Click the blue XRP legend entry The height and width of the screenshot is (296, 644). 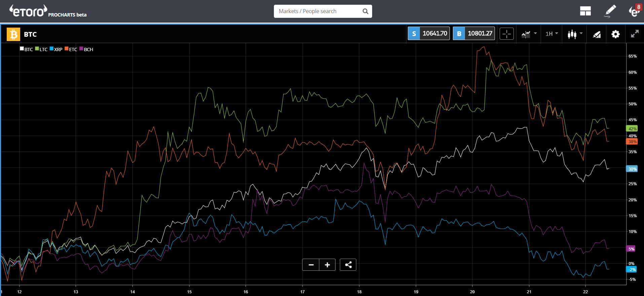(x=56, y=49)
